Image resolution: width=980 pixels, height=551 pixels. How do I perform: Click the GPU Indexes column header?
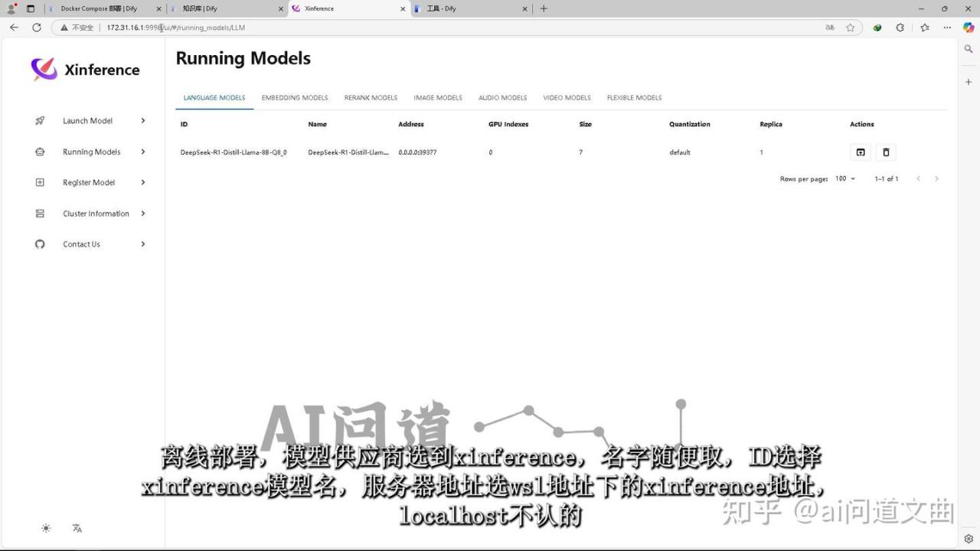click(508, 124)
